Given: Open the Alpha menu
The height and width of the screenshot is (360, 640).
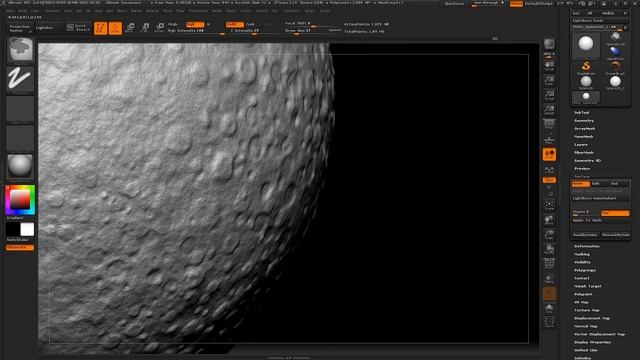Looking at the screenshot, I should 10,11.
